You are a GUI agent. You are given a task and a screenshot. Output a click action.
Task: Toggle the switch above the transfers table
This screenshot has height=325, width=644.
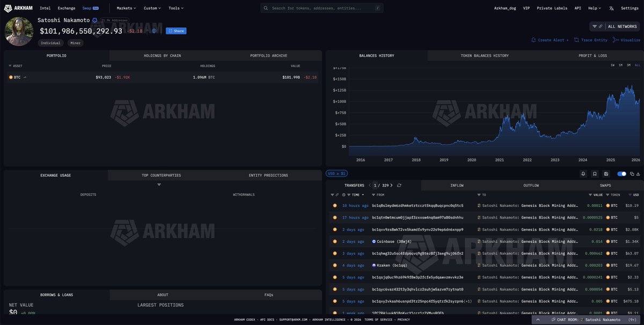[x=622, y=174]
